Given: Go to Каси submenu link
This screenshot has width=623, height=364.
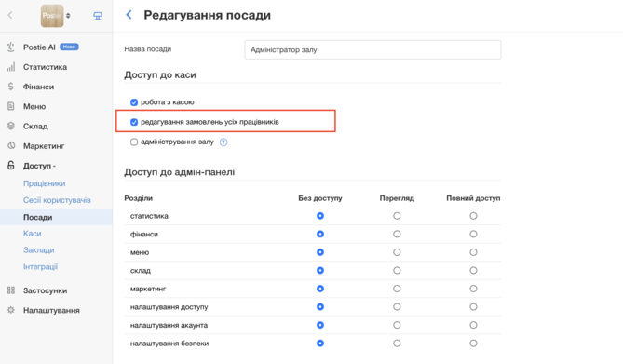Looking at the screenshot, I should (33, 234).
